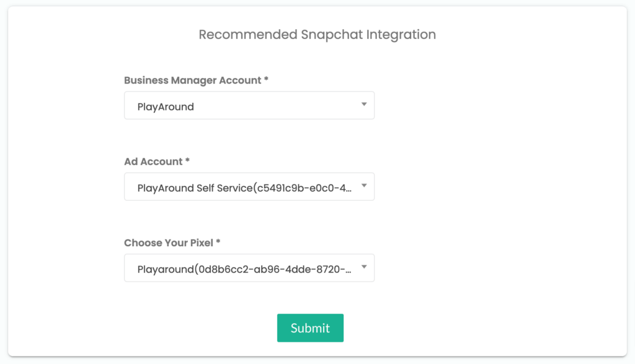Click the truncated ellipsis in the Ad Account value
The image size is (635, 364).
pos(347,190)
